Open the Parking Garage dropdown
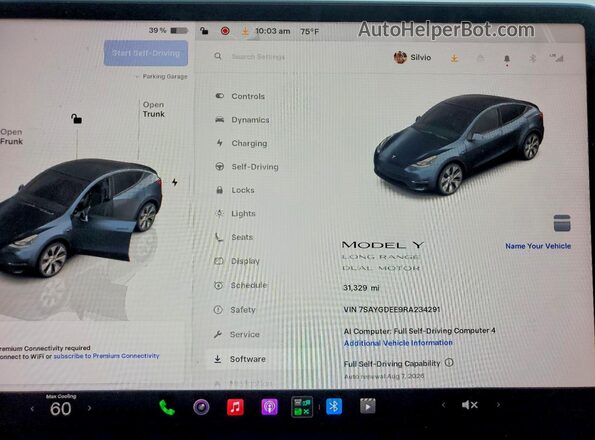The image size is (595, 440). click(162, 77)
